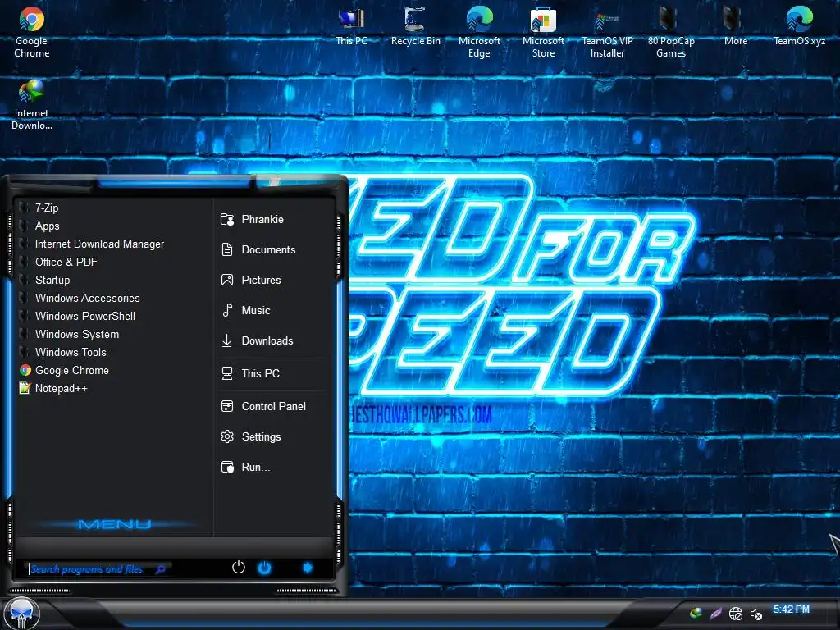Launch Google Chrome from start menu

tap(113, 370)
